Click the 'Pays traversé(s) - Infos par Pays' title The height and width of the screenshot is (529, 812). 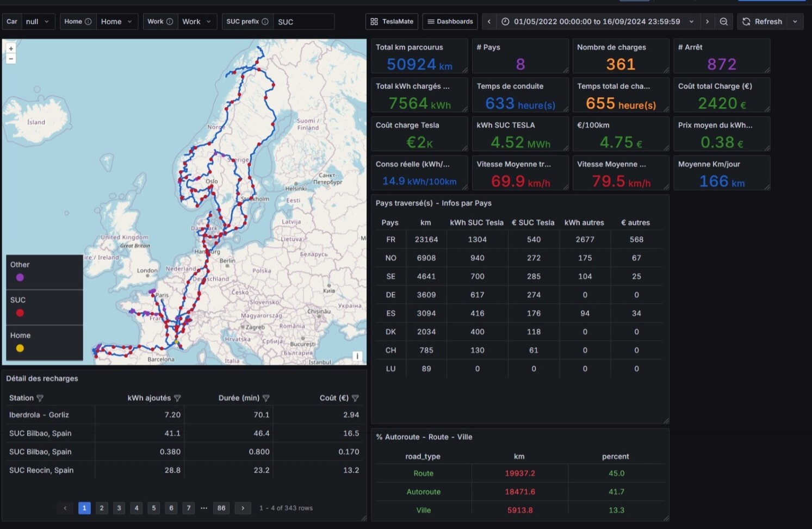(x=433, y=203)
